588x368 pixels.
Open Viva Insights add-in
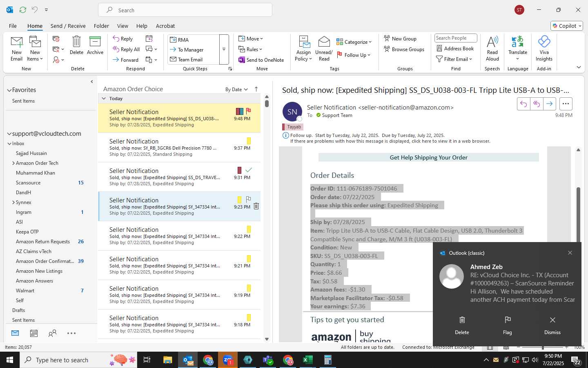pyautogui.click(x=544, y=48)
